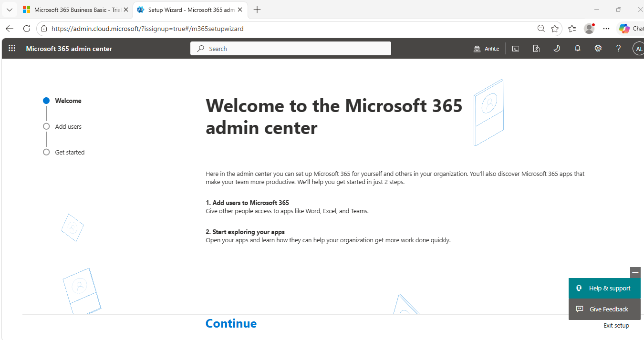This screenshot has width=644, height=340.
Task: Toggle dark mode moon icon
Action: pos(557,48)
